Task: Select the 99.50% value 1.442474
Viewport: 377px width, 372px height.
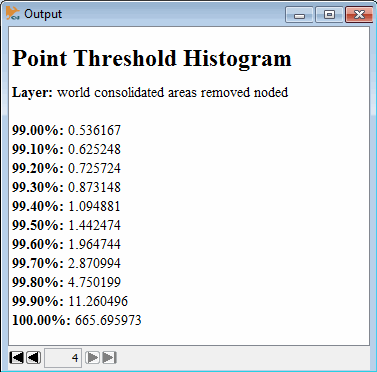Action: point(94,225)
